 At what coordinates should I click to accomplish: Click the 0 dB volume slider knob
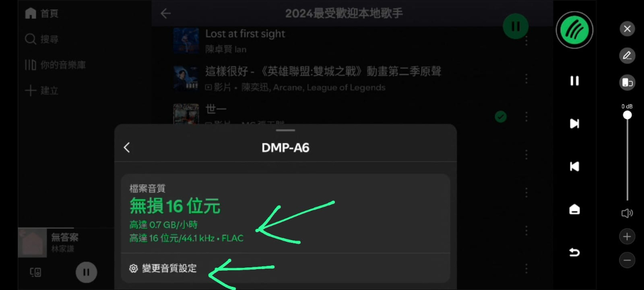[x=627, y=115]
